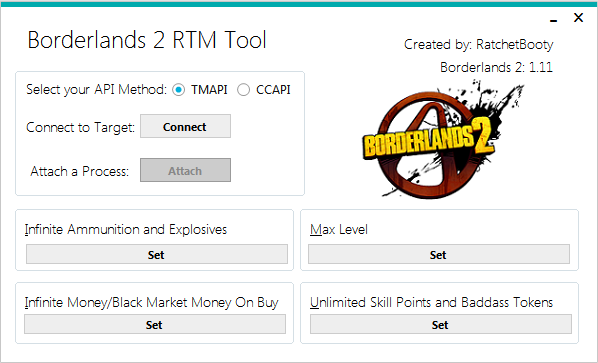Image resolution: width=598 pixels, height=363 pixels.
Task: Select the TMAPI radio button
Action: (x=178, y=90)
